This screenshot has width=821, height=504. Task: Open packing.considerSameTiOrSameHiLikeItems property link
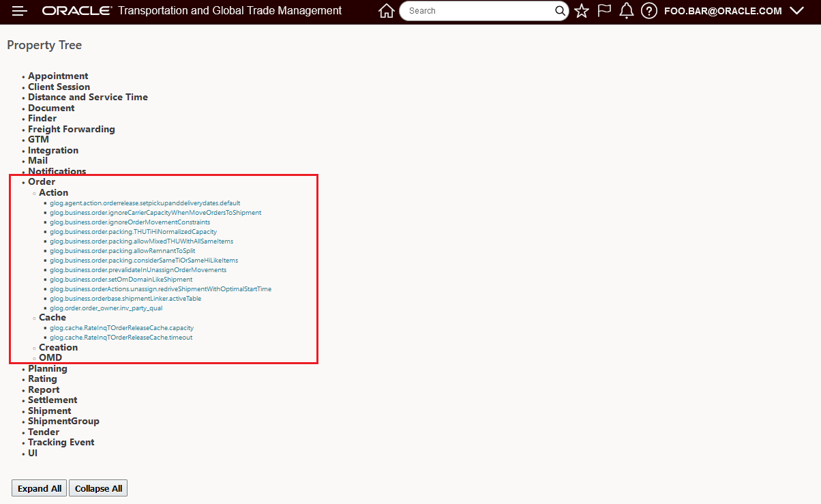[x=144, y=261]
